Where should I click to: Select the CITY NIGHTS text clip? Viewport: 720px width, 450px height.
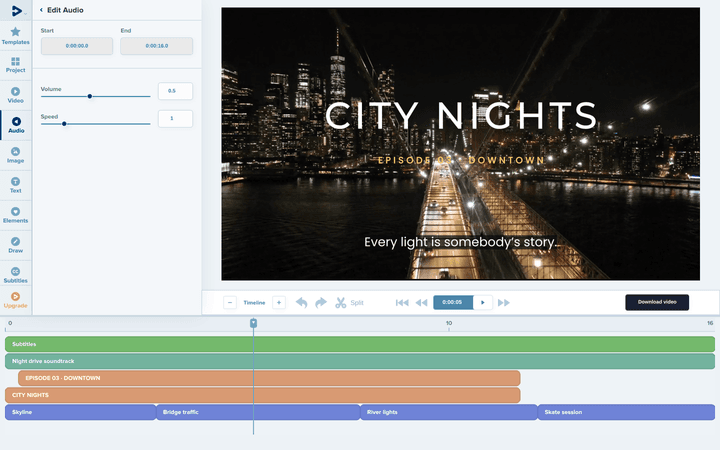coord(263,395)
